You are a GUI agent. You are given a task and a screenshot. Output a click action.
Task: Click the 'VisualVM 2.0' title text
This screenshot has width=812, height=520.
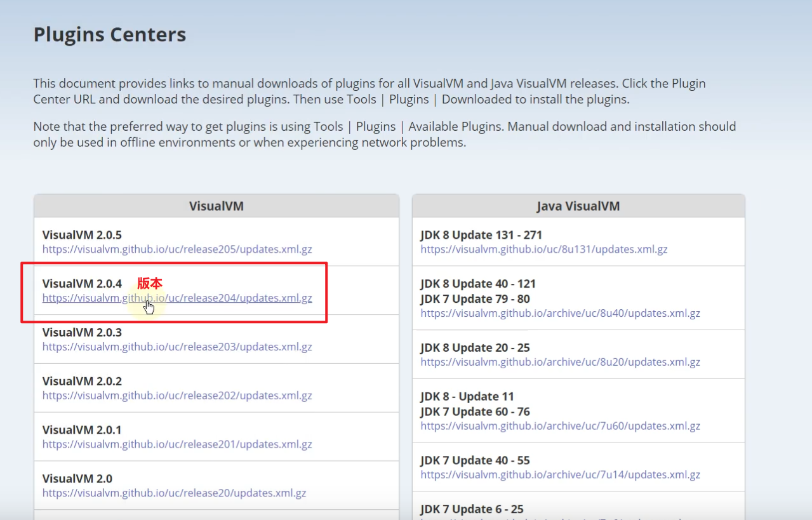[x=77, y=479]
